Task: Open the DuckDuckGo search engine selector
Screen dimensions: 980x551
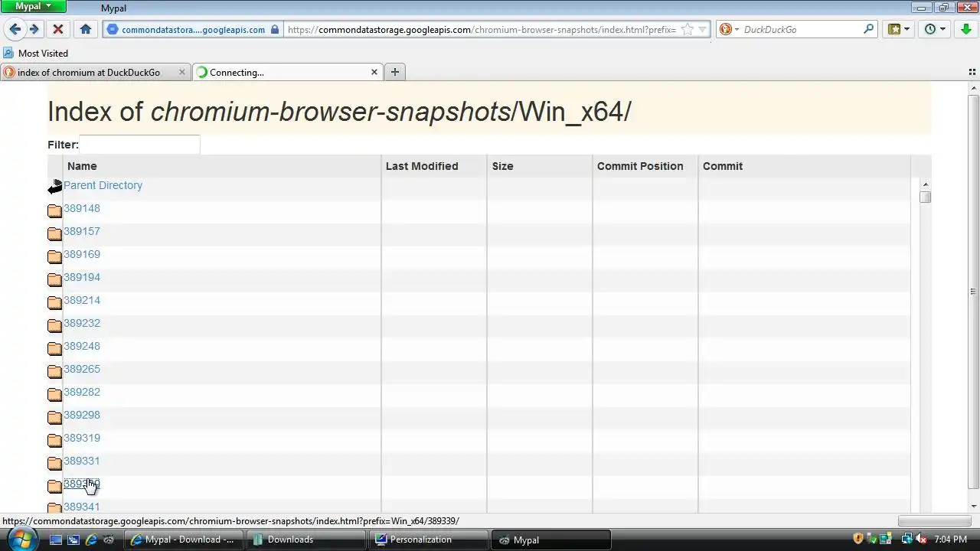Action: click(728, 29)
